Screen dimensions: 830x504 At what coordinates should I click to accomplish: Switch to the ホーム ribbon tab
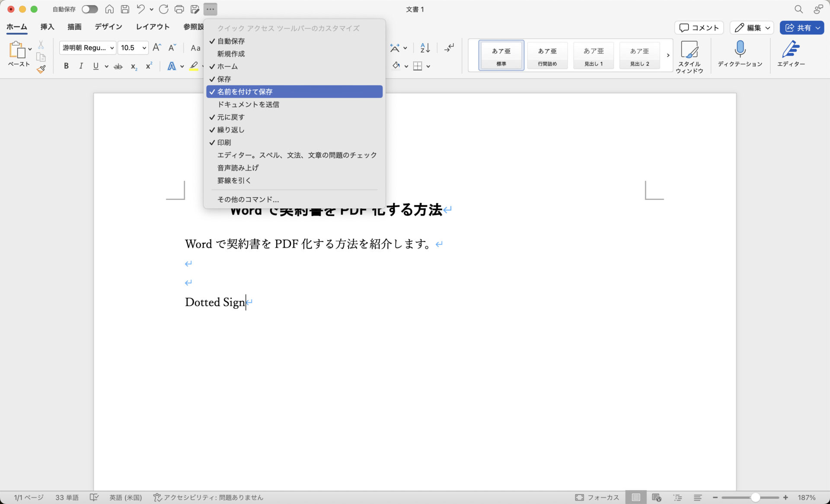pyautogui.click(x=17, y=27)
